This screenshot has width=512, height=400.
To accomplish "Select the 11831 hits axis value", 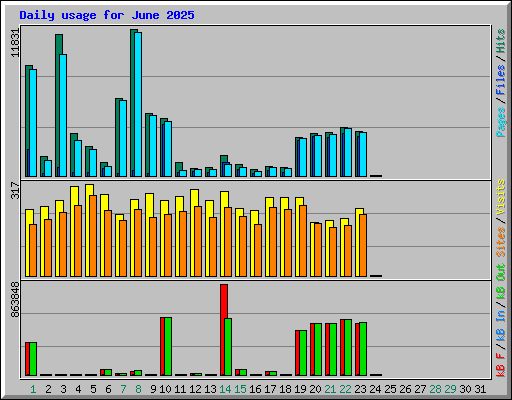I will (x=15, y=43).
